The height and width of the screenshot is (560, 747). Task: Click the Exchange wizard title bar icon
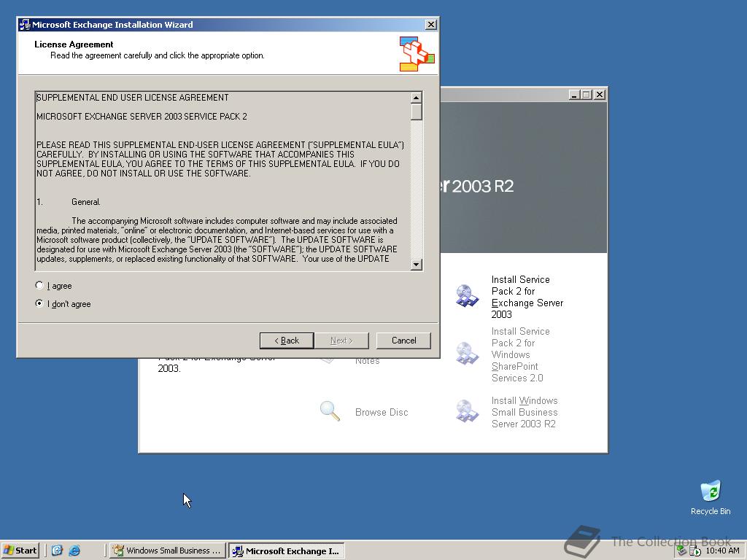pyautogui.click(x=25, y=25)
